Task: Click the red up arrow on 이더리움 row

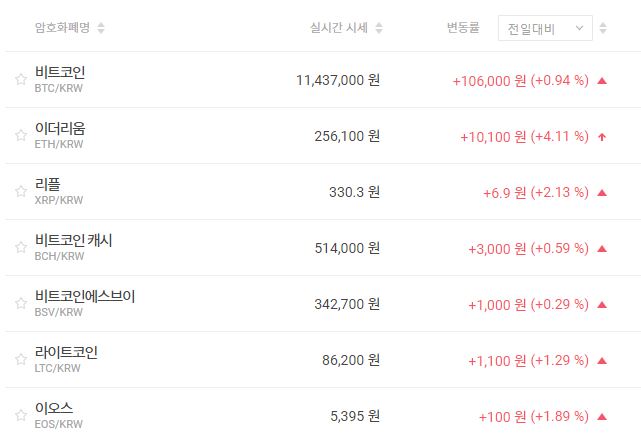Action: (x=602, y=136)
